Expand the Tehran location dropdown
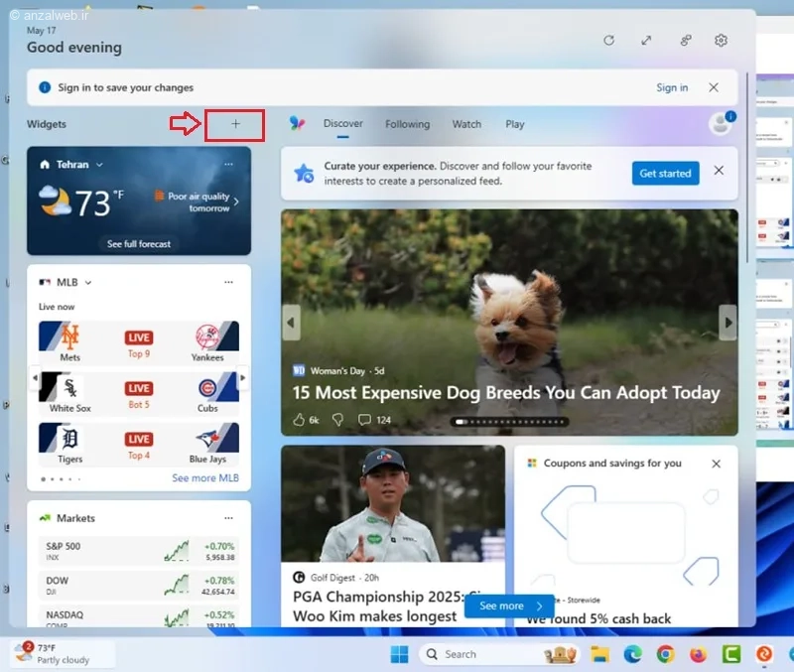Image resolution: width=794 pixels, height=672 pixels. point(99,165)
